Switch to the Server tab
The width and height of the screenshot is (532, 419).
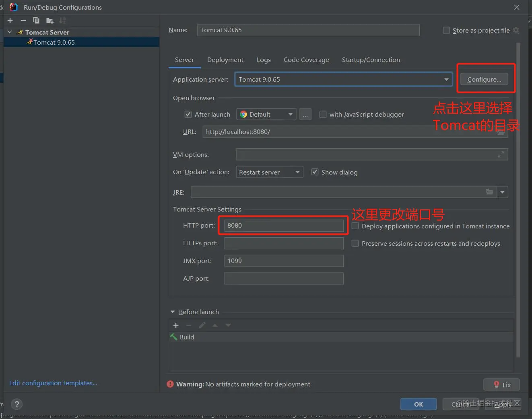(x=184, y=60)
